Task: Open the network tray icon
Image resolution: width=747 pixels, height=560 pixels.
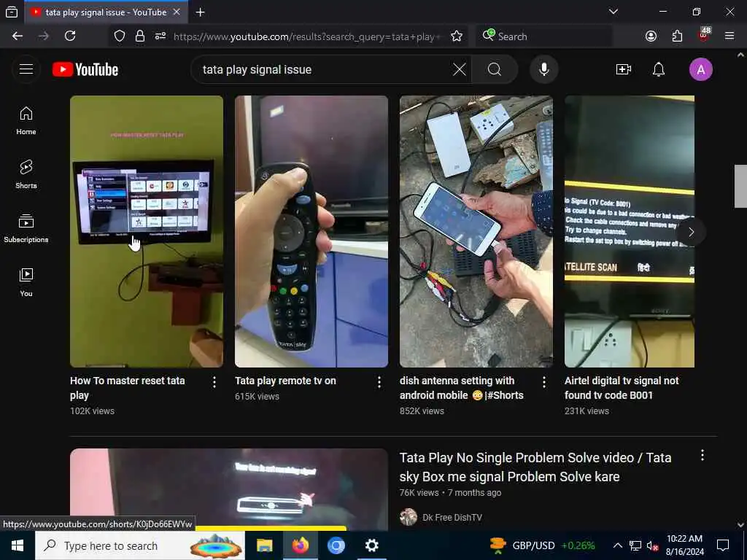Action: tap(635, 545)
